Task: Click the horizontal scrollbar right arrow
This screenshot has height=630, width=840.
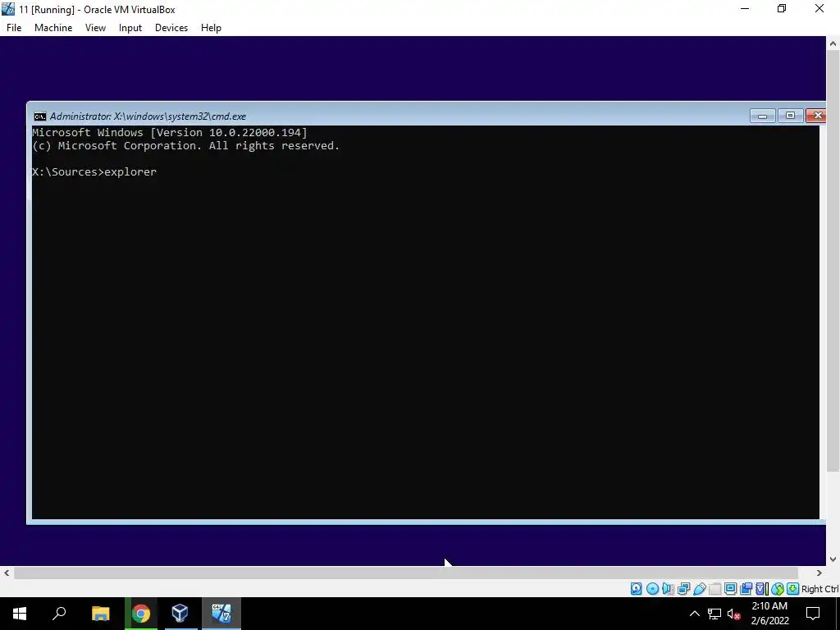Action: (819, 573)
